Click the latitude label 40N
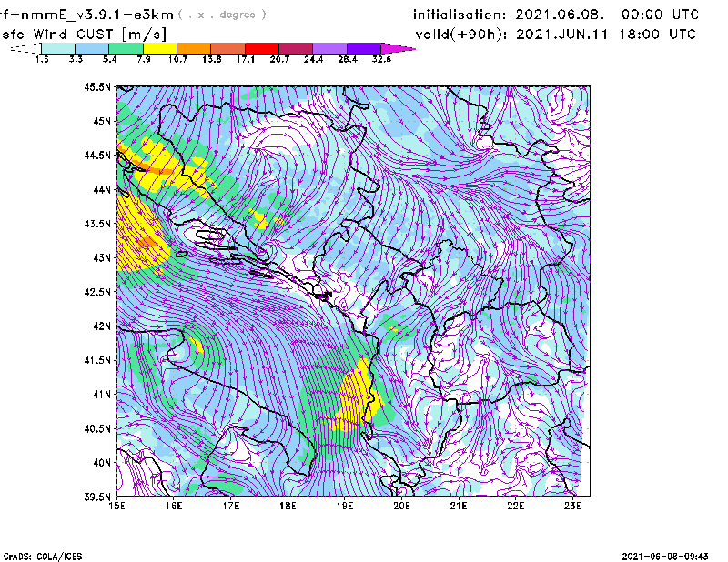 pyautogui.click(x=102, y=463)
